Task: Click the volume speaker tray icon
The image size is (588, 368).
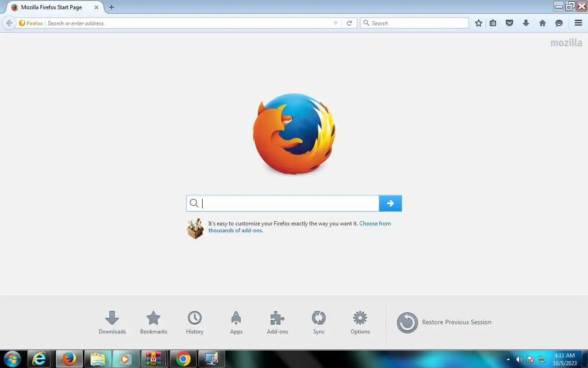Action: 520,360
